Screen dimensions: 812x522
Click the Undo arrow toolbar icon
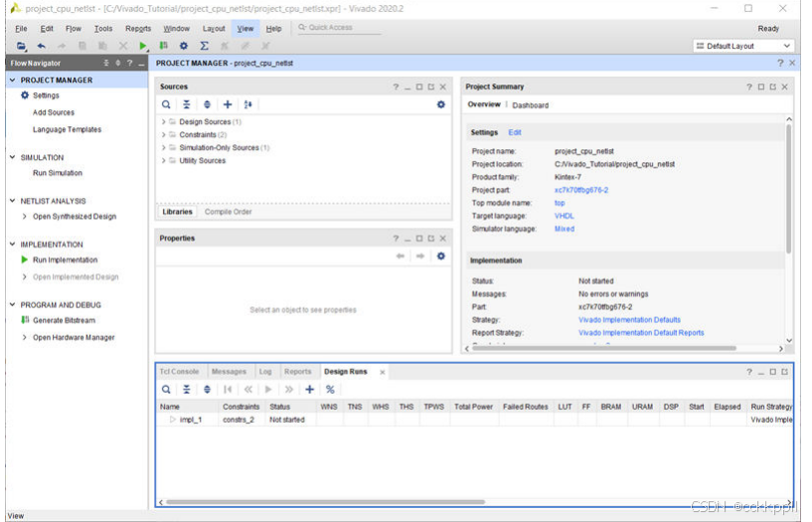pyautogui.click(x=42, y=46)
